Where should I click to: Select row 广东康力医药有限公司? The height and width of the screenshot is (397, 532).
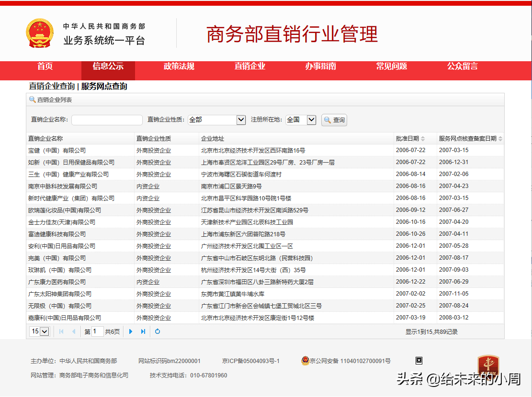[x=265, y=282]
